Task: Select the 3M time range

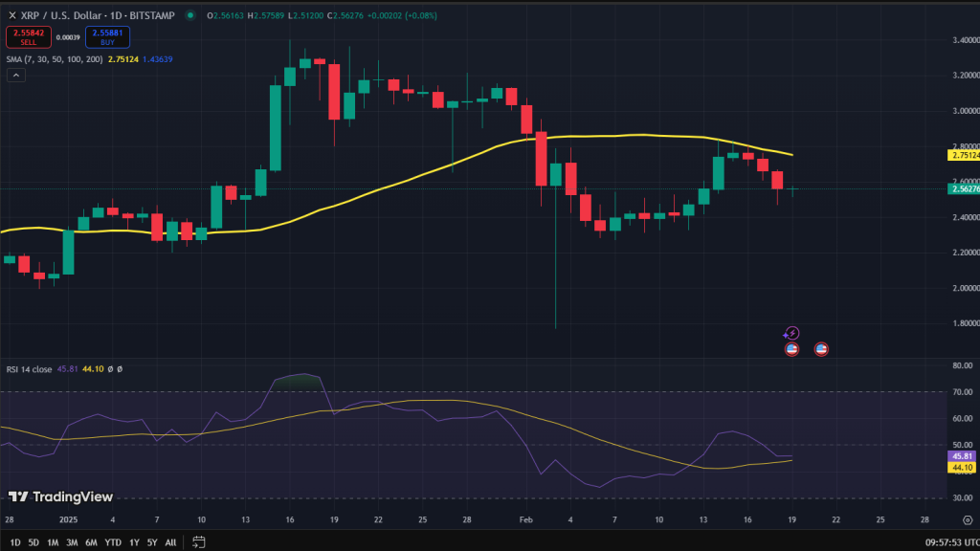Action: tap(72, 542)
